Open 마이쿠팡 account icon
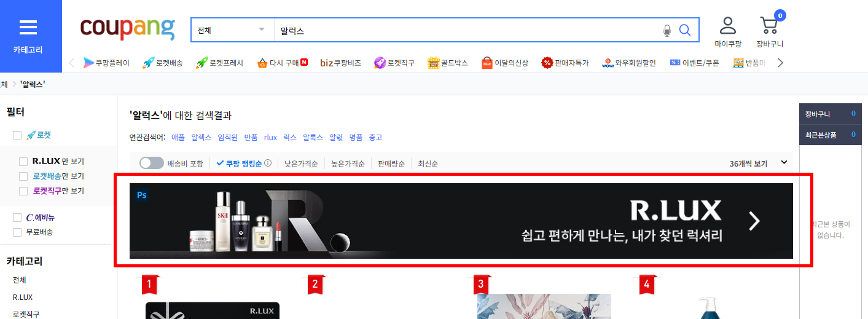 tap(728, 32)
